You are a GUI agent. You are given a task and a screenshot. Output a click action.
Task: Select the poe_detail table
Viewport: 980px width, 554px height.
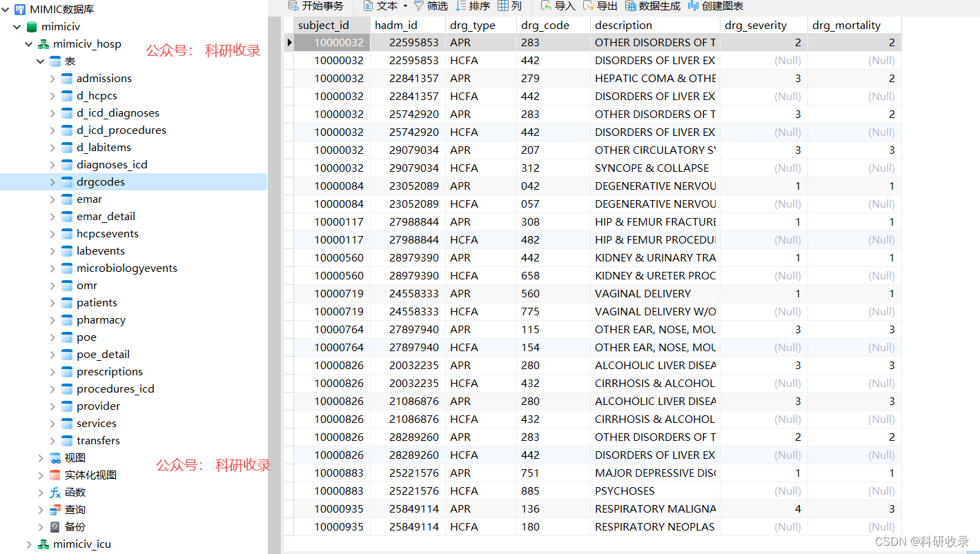coord(103,355)
